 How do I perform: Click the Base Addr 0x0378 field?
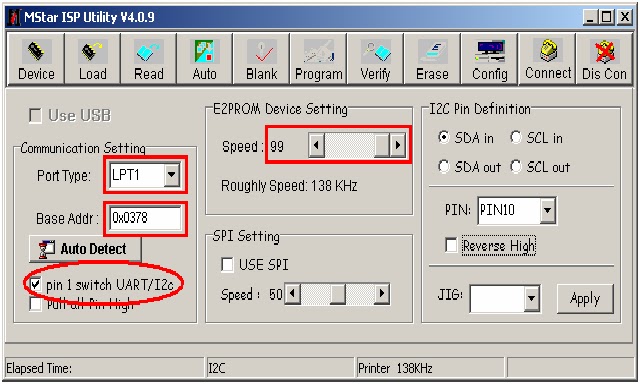[x=145, y=218]
